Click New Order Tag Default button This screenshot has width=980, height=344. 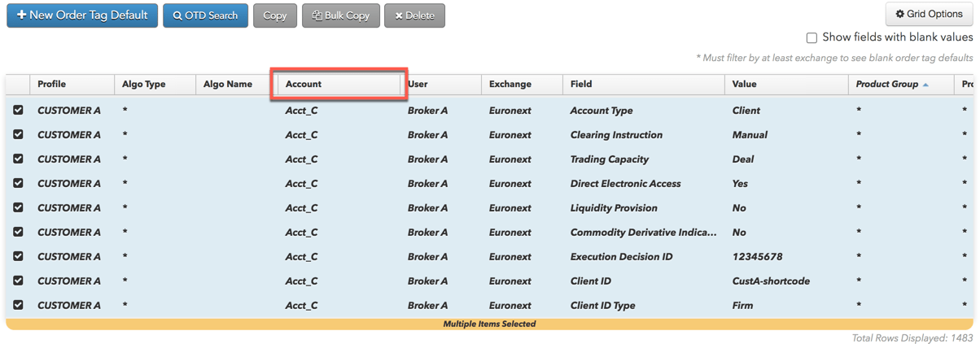pos(82,15)
